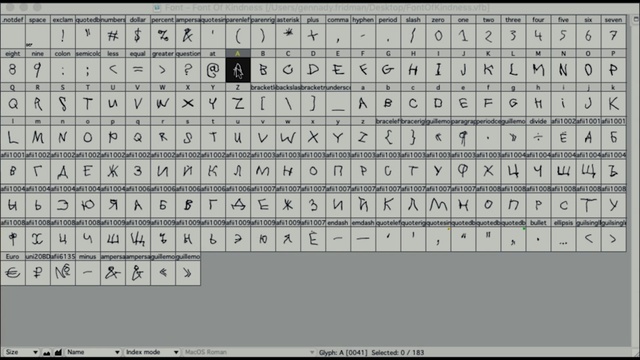Select the asterisk glyph cell
The width and height of the screenshot is (640, 360).
pos(288,33)
